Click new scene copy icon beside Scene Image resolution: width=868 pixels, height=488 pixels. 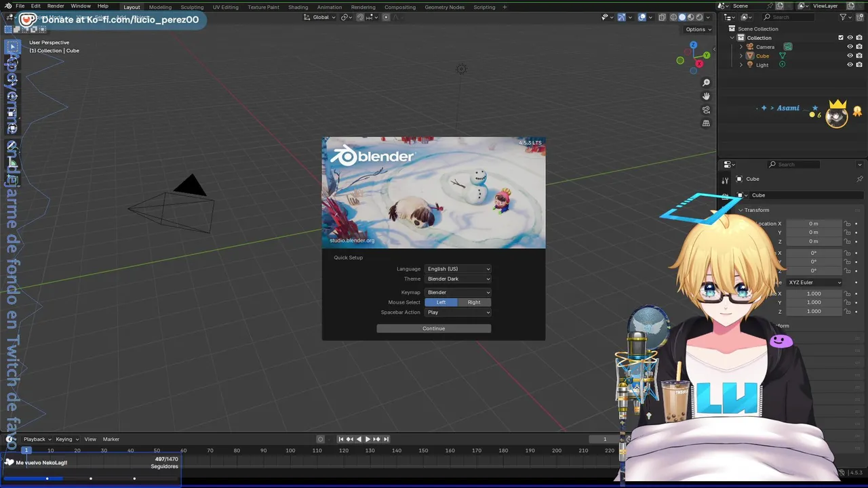[x=778, y=5]
